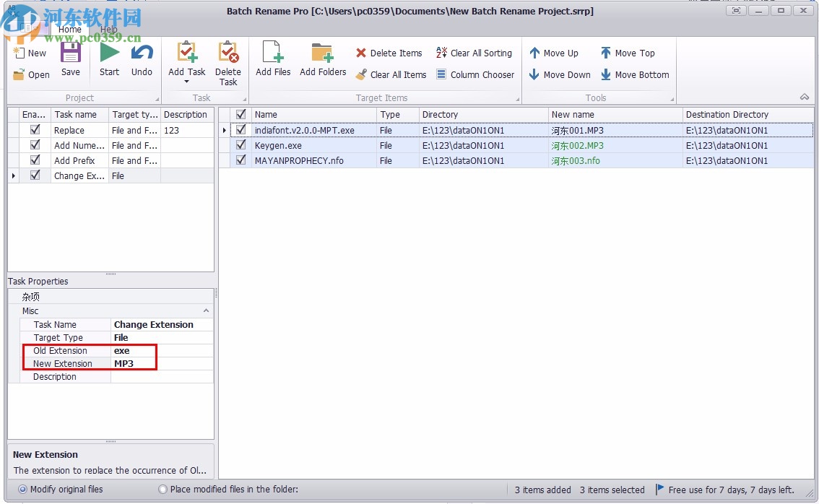This screenshot has height=504, width=819.
Task: Click Clear All Sorting
Action: (x=474, y=53)
